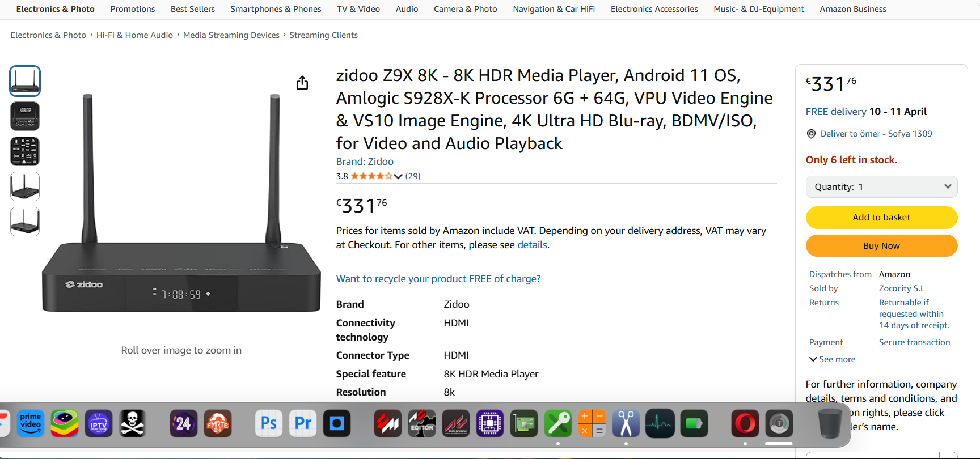
Task: Open the black app with blue square icon
Action: [x=337, y=423]
